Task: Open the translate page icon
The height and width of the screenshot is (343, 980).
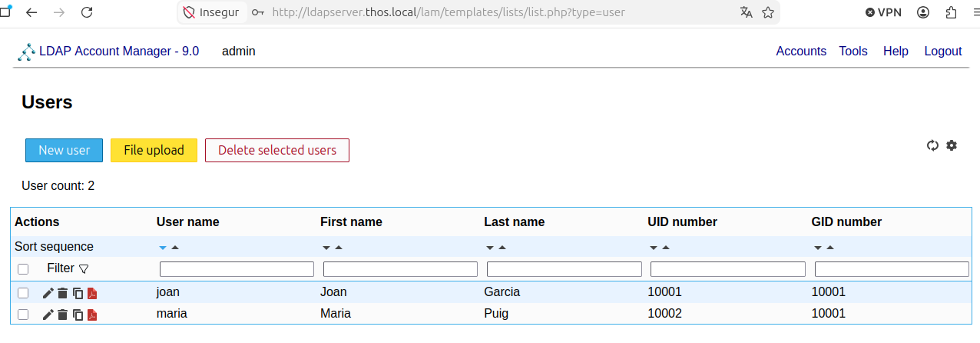Action: point(747,12)
